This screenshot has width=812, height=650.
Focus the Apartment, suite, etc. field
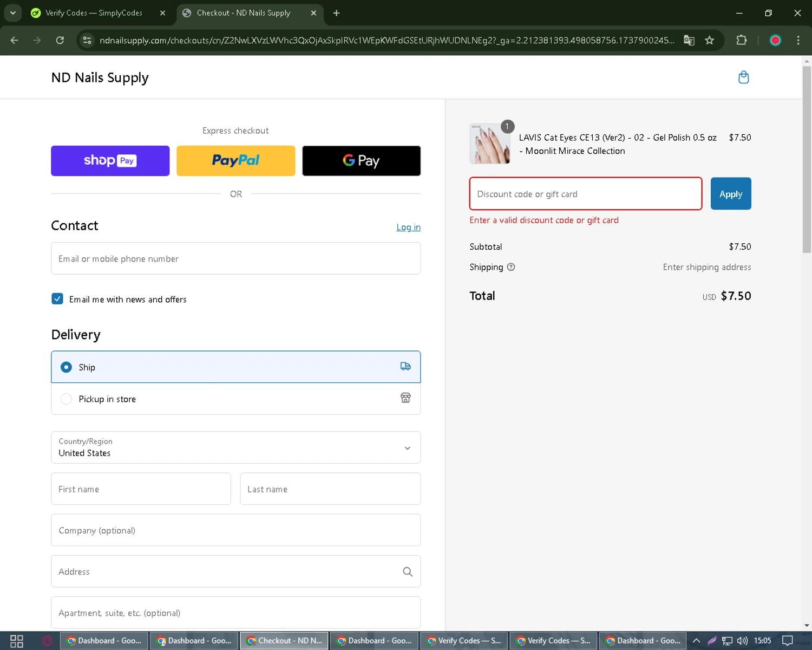tap(235, 613)
